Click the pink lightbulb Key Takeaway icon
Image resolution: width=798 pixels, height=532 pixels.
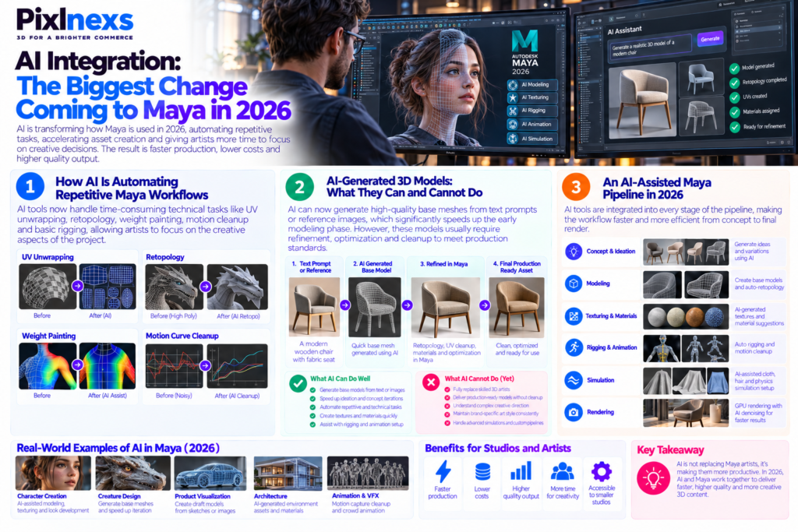coord(654,478)
